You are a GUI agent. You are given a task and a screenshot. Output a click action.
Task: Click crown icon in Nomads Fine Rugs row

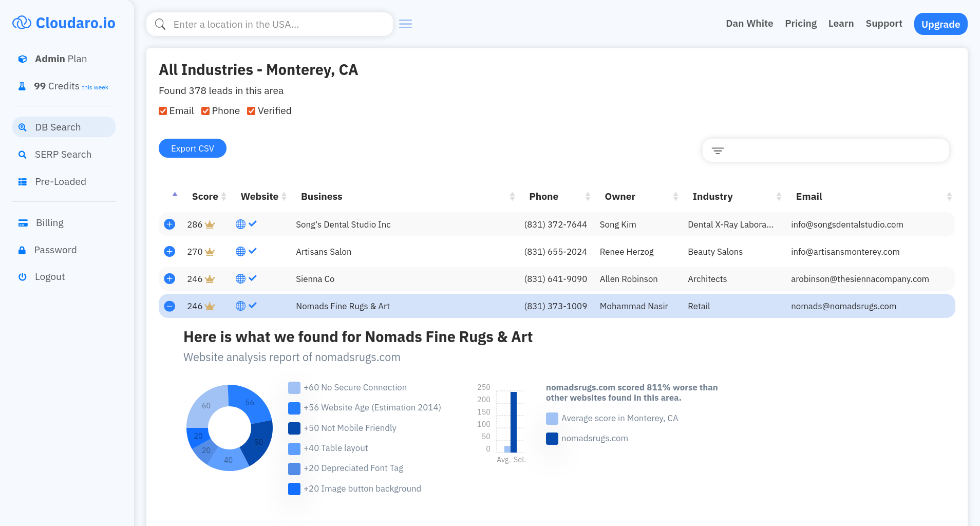pyautogui.click(x=210, y=306)
